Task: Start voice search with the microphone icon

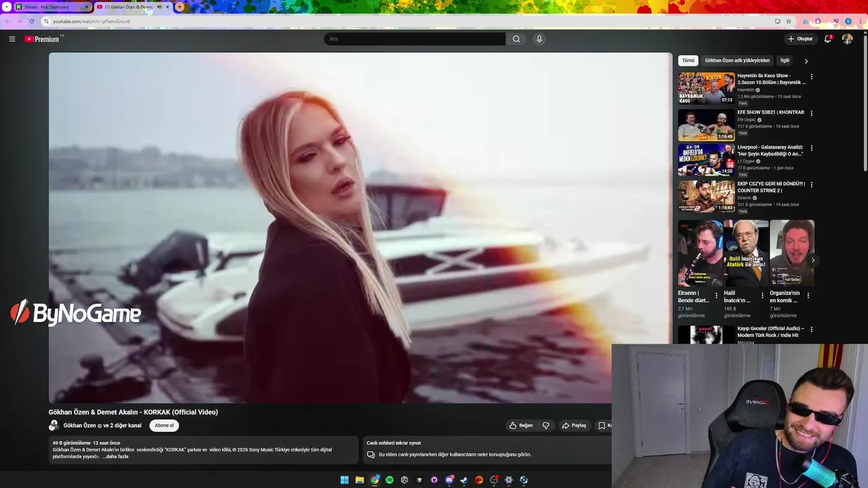Action: pyautogui.click(x=539, y=39)
